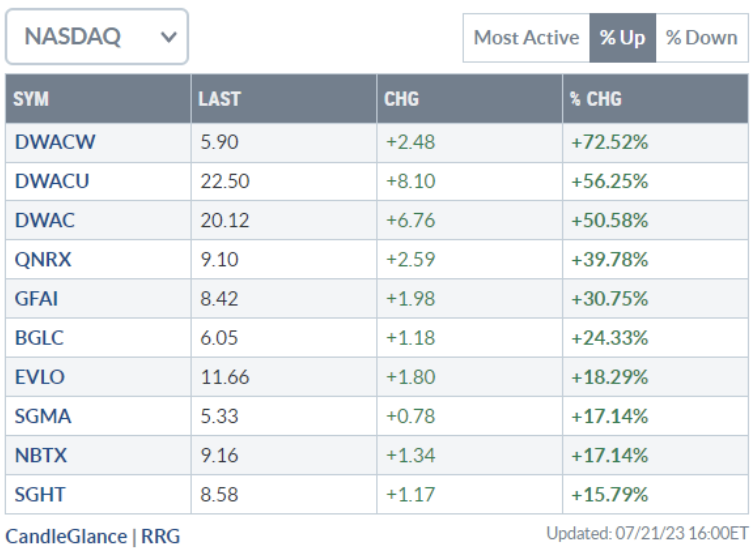Select the SGMA ticker
Image resolution: width=756 pixels, height=552 pixels.
click(43, 416)
